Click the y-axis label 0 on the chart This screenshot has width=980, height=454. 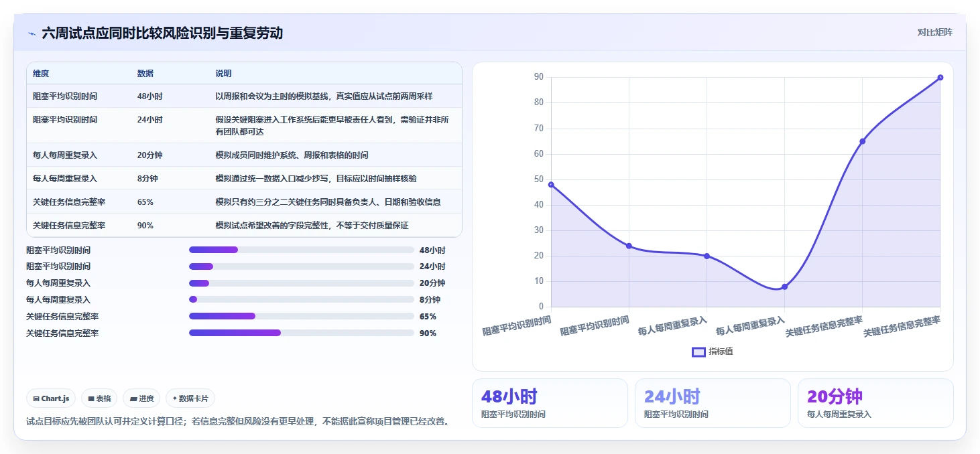541,307
